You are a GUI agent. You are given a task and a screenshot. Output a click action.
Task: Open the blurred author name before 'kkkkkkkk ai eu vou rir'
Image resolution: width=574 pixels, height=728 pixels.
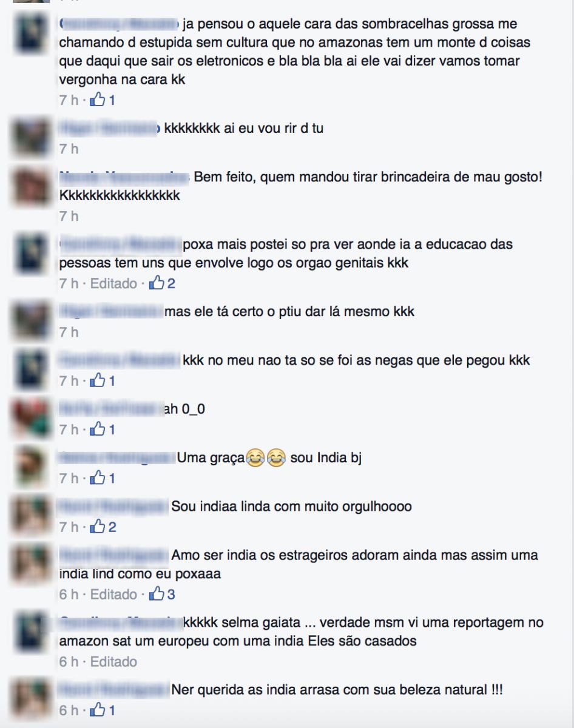click(x=110, y=129)
